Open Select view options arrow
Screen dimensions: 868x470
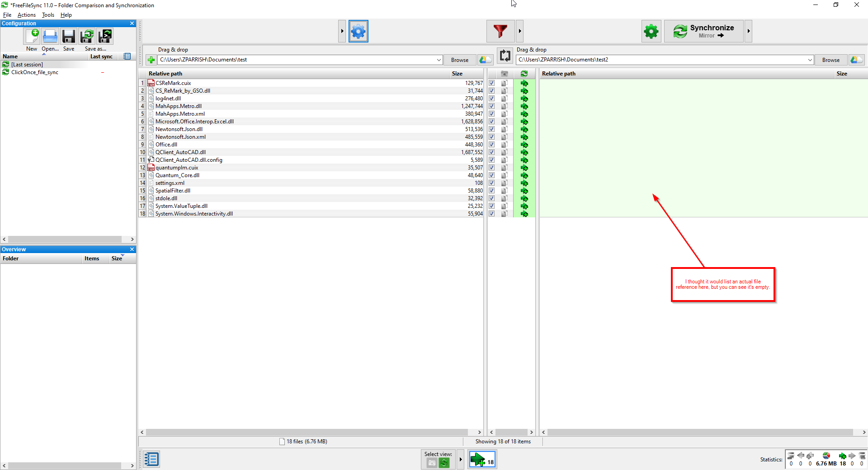point(461,460)
